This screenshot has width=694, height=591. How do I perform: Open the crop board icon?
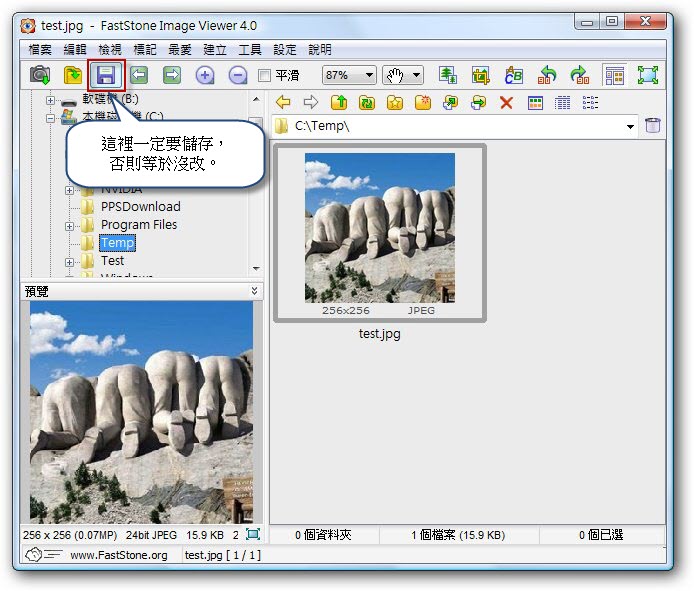coord(480,75)
